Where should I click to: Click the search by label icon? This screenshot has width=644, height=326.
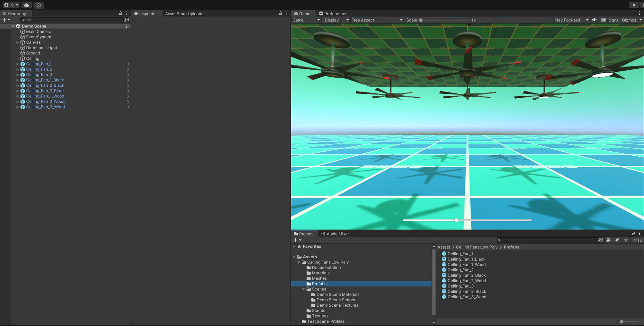coord(617,240)
